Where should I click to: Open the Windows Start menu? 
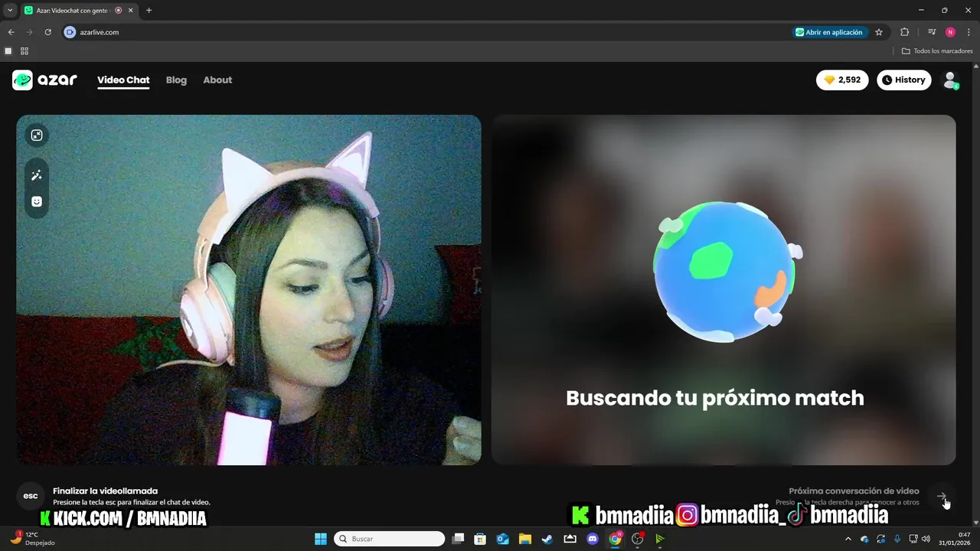click(x=321, y=539)
